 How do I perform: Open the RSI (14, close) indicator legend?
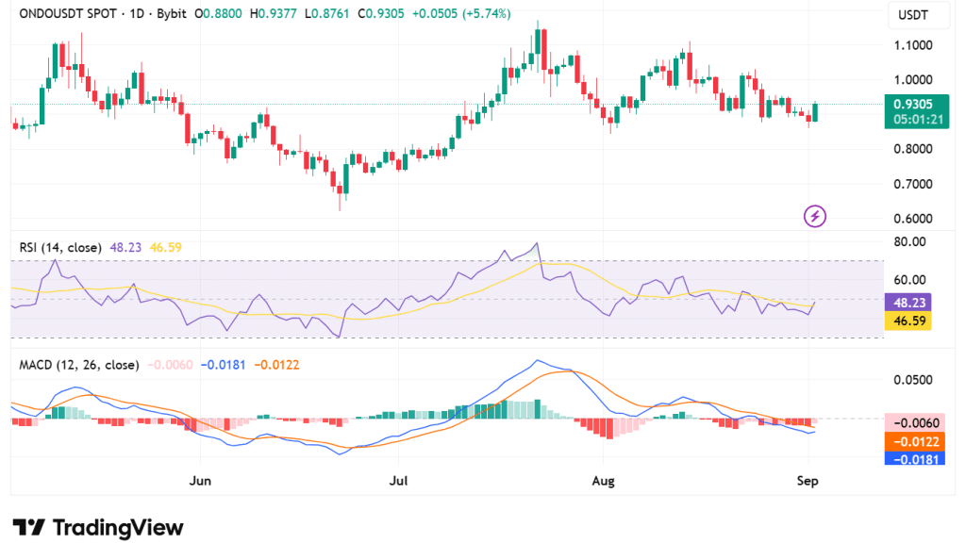pos(60,248)
